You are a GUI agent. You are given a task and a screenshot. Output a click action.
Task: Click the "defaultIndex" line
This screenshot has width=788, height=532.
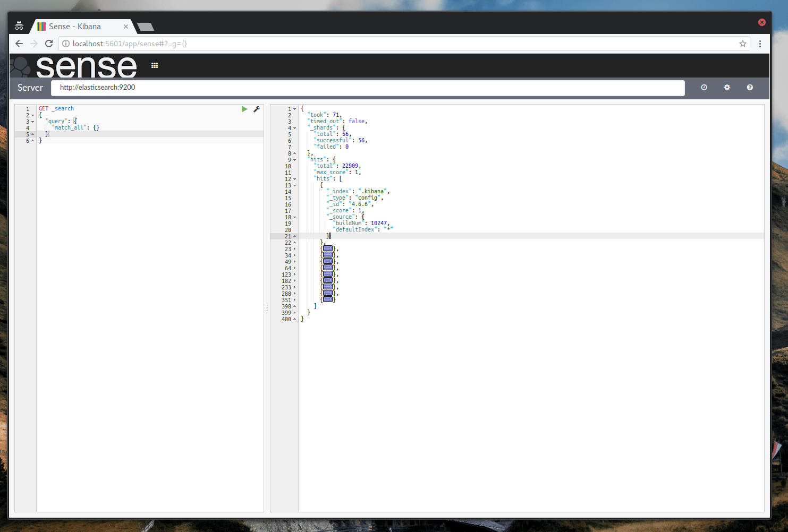(363, 229)
